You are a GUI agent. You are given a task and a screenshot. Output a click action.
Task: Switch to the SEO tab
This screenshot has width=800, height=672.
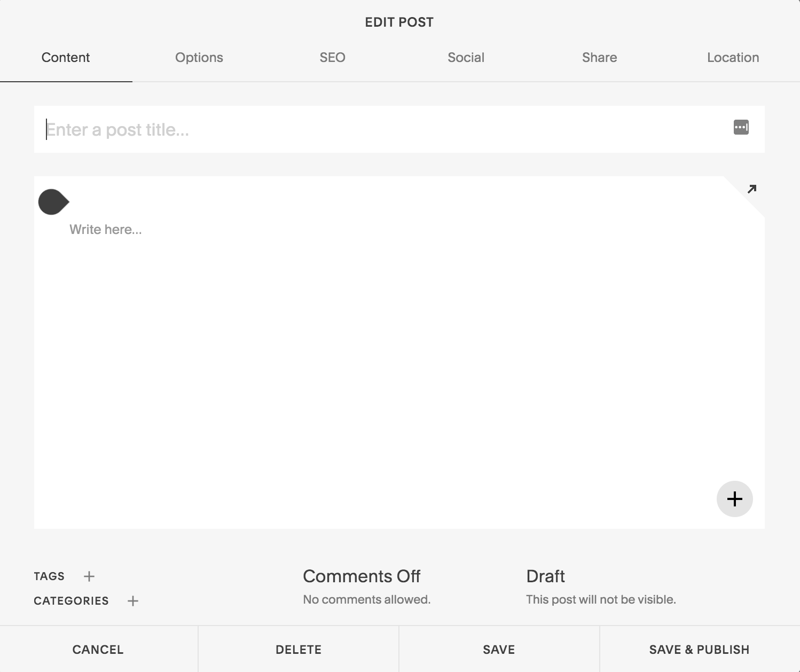click(332, 58)
